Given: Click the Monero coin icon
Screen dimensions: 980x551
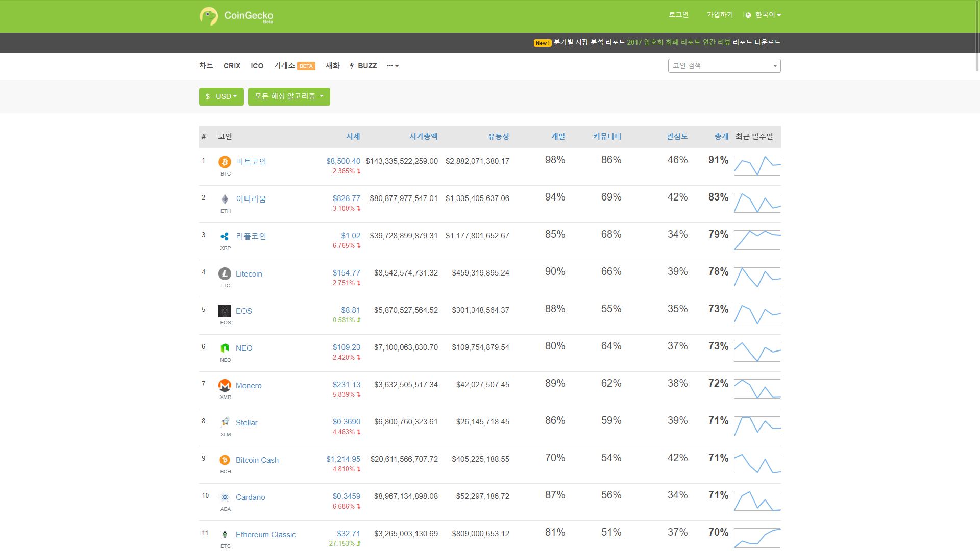Looking at the screenshot, I should 225,385.
